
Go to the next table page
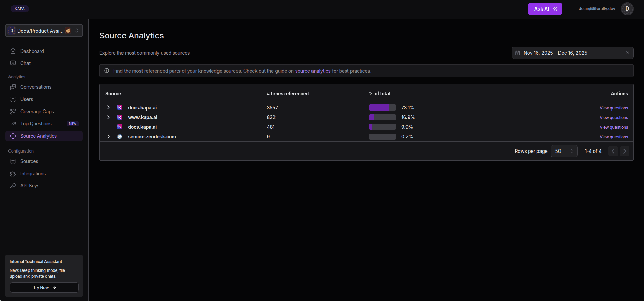tap(625, 151)
